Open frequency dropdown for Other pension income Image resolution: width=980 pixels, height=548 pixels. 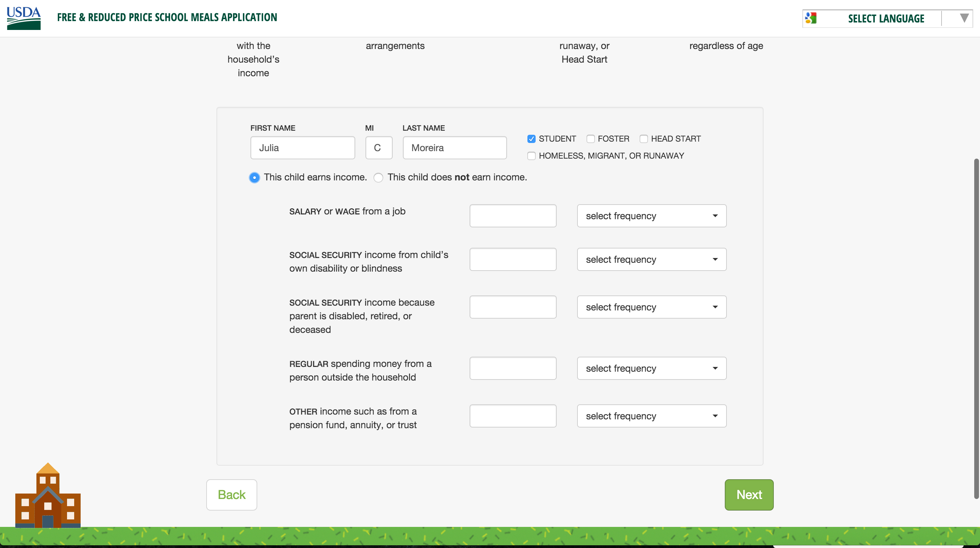[x=651, y=416]
